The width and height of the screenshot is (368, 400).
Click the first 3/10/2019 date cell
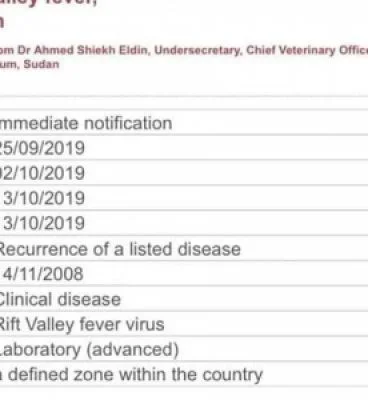[x=184, y=198]
